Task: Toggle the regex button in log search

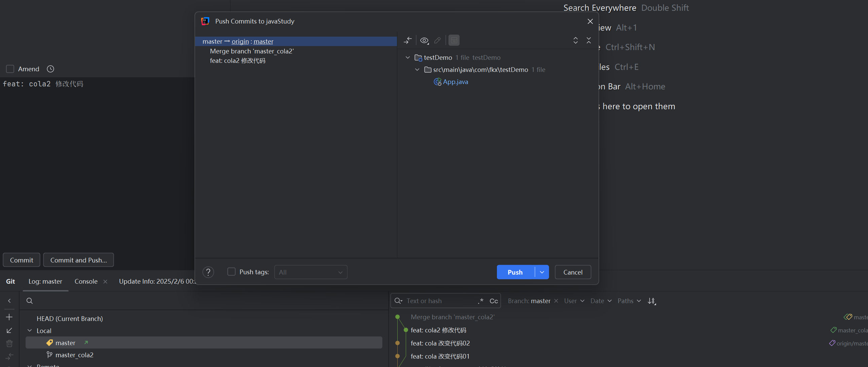Action: (x=480, y=301)
